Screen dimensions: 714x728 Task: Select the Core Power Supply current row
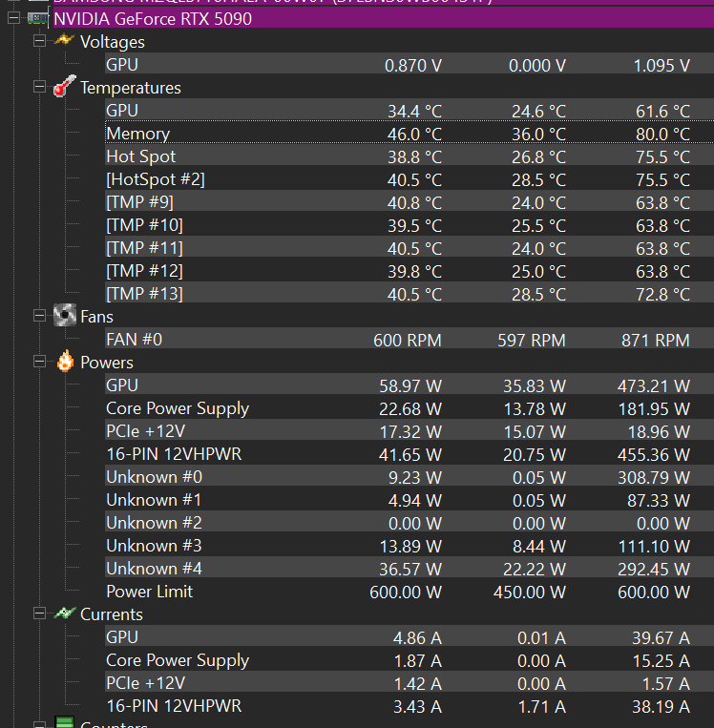[x=409, y=660]
